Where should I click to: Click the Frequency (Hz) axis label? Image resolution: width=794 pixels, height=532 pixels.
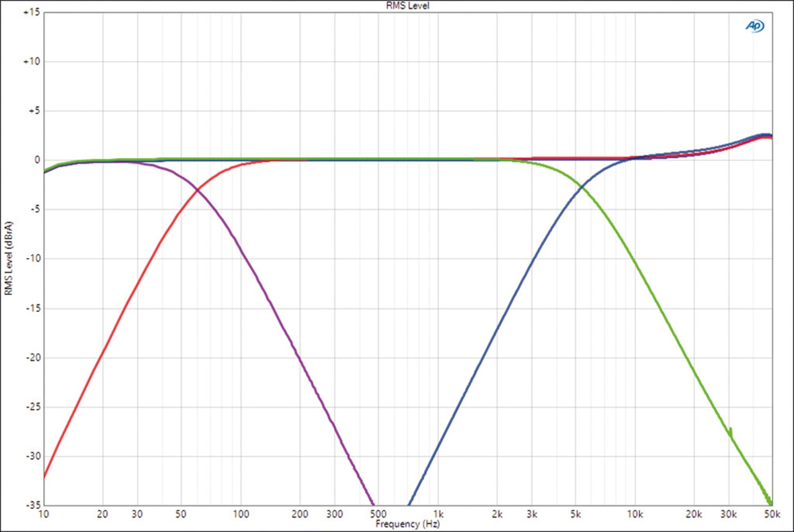point(408,524)
